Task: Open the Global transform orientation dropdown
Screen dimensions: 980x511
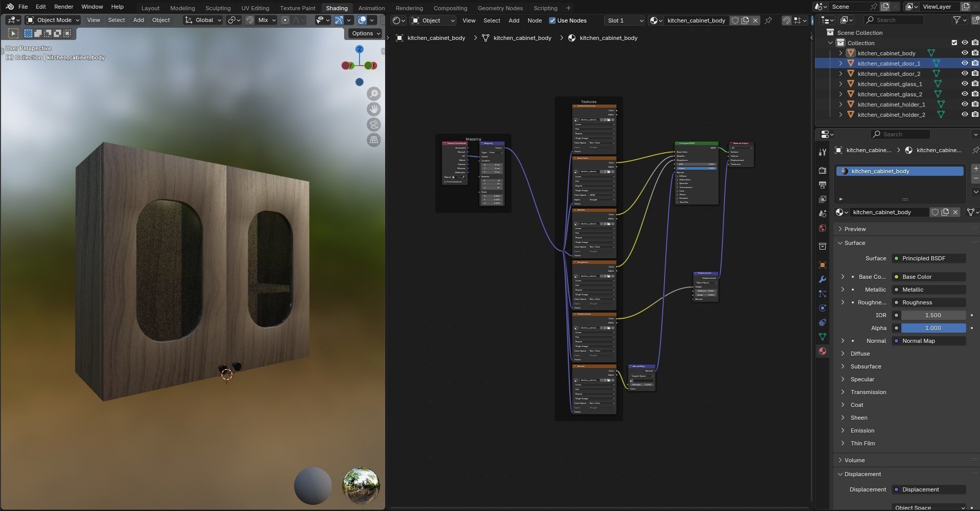Action: tap(203, 20)
